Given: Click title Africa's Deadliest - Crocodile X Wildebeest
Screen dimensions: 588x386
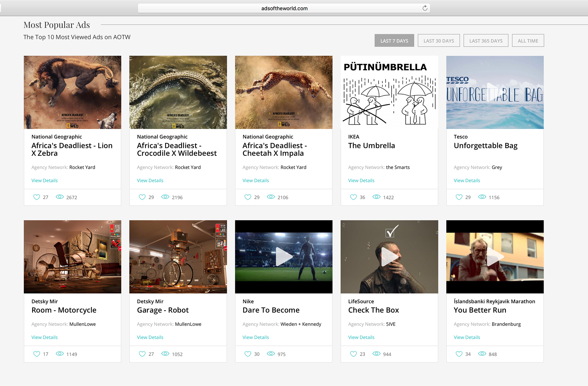Looking at the screenshot, I should tap(177, 149).
